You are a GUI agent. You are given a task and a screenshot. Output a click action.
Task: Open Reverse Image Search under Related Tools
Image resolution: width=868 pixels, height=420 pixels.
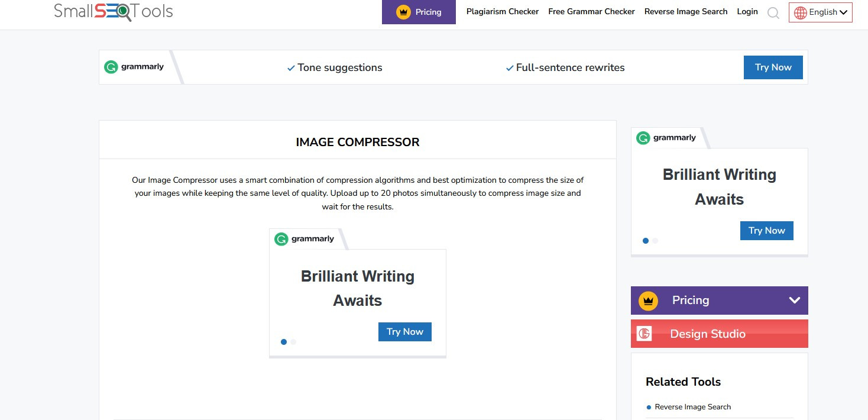tap(692, 407)
